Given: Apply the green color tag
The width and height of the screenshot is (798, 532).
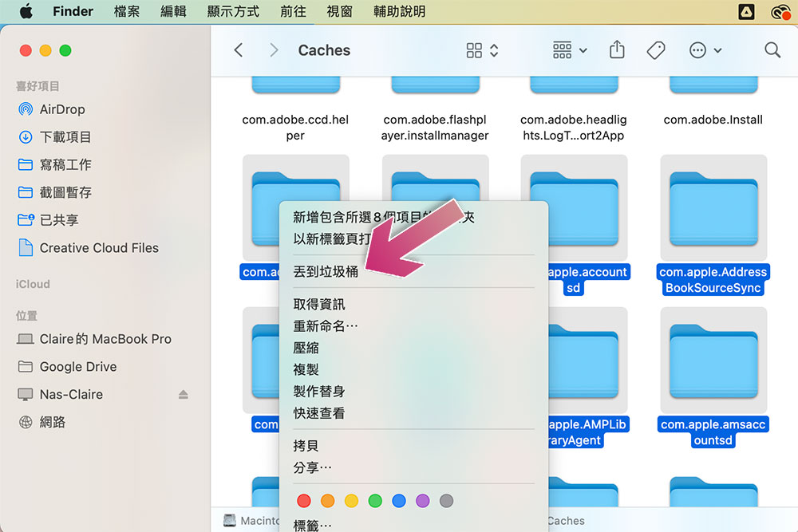Looking at the screenshot, I should [x=375, y=501].
